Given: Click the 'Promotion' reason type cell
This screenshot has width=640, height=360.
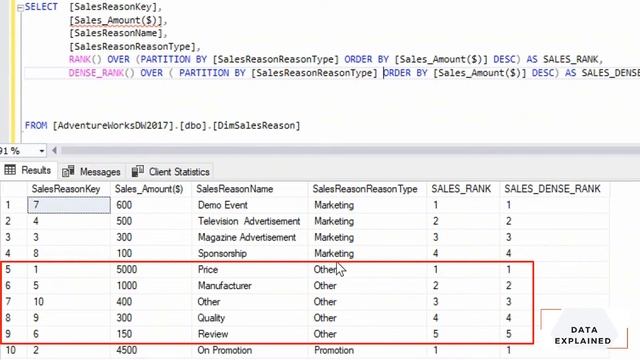Looking at the screenshot, I should click(367, 350).
